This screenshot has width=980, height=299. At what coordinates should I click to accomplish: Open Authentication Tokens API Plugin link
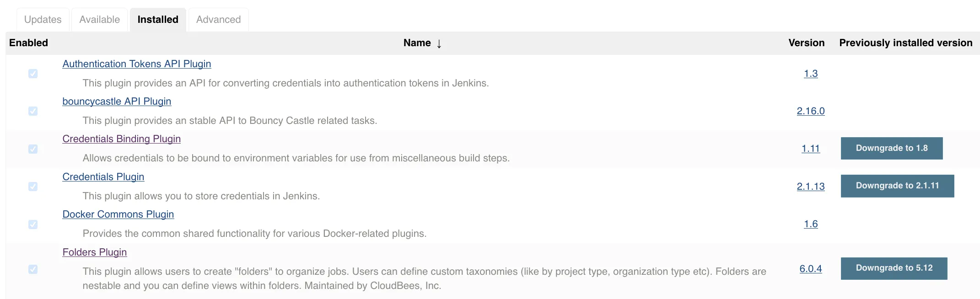136,64
